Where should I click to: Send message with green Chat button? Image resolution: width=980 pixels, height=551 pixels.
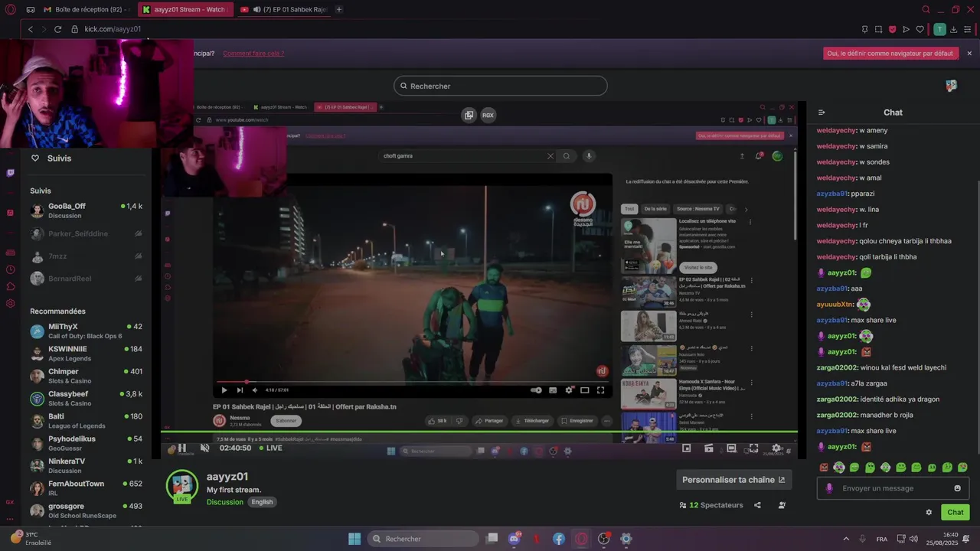955,513
